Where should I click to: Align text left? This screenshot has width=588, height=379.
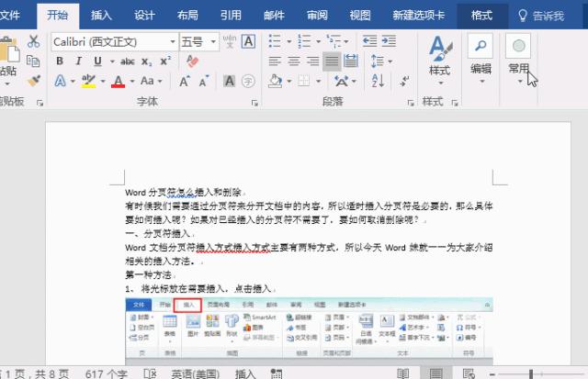point(275,61)
